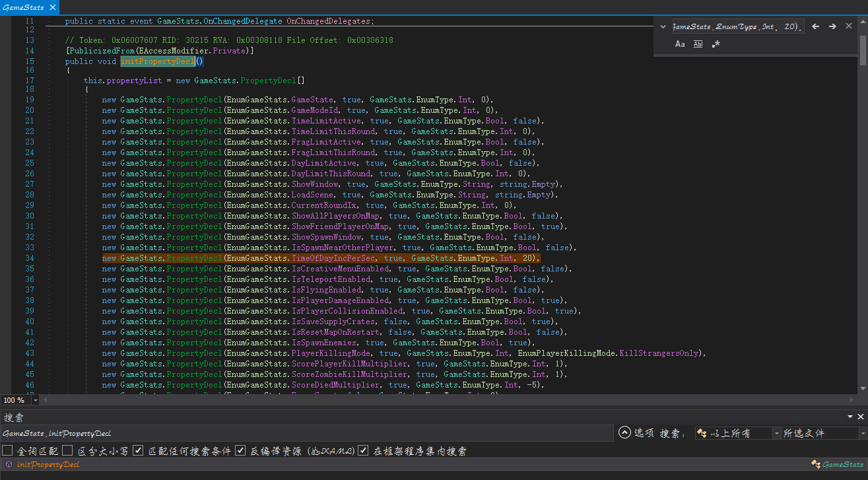Viewport: 868px width, 480px height.
Task: Open search panel window position menu
Action: (x=850, y=417)
